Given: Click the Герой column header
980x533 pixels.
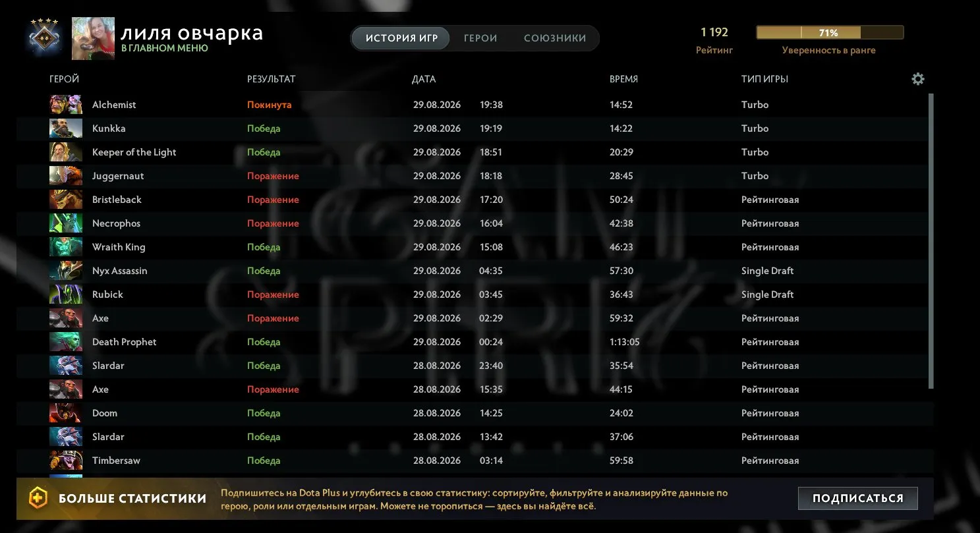Looking at the screenshot, I should click(64, 79).
